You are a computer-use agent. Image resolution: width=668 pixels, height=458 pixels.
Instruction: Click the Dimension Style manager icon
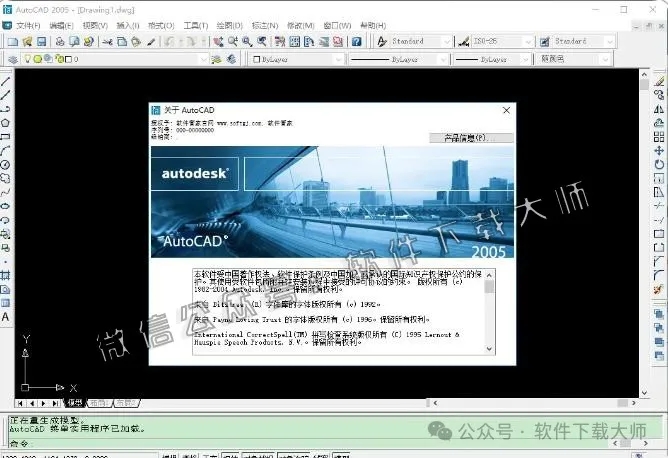coord(464,41)
